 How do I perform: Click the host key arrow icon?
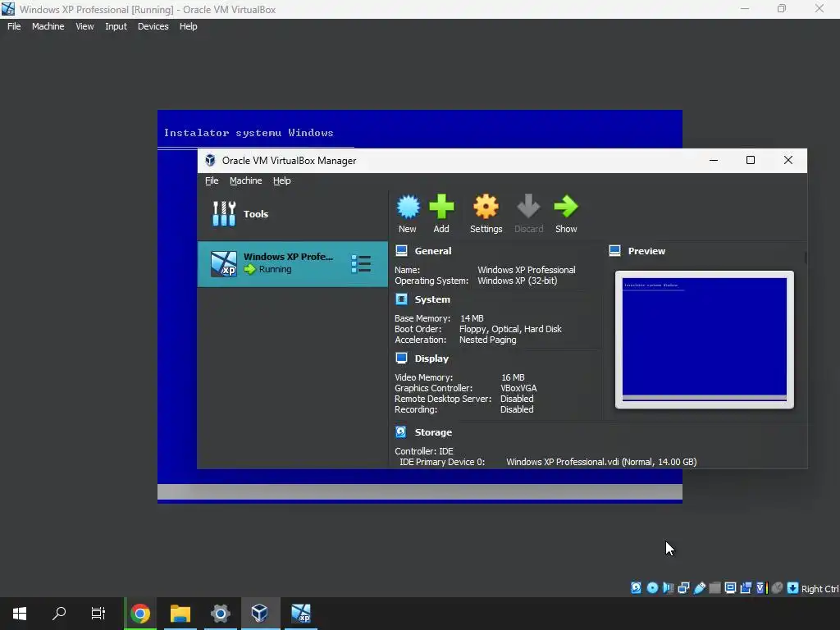(793, 587)
